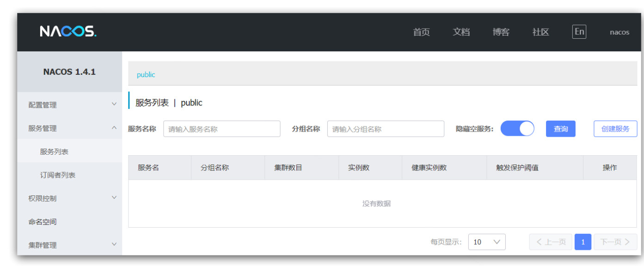The image size is (644, 266).
Task: Focus the 服务名称 input field
Action: pos(222,129)
